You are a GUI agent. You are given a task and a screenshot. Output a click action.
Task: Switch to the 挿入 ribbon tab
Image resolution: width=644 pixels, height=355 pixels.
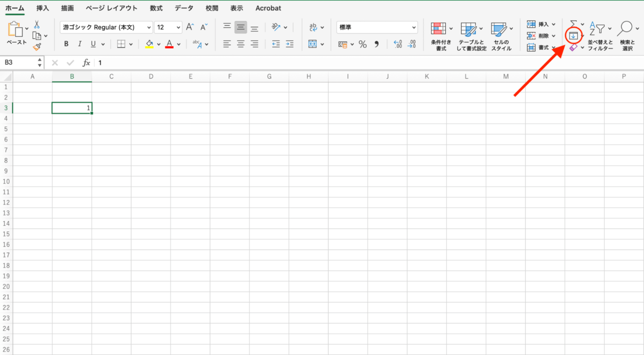click(43, 8)
